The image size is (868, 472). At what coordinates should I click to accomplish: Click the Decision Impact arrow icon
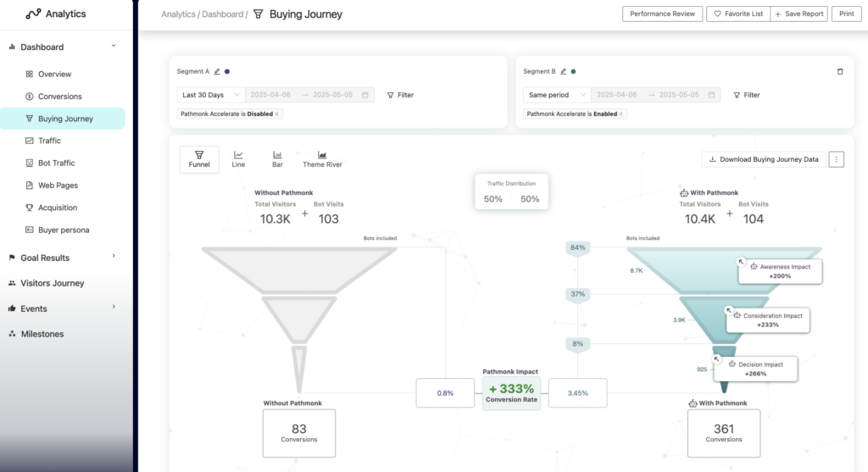click(x=716, y=358)
